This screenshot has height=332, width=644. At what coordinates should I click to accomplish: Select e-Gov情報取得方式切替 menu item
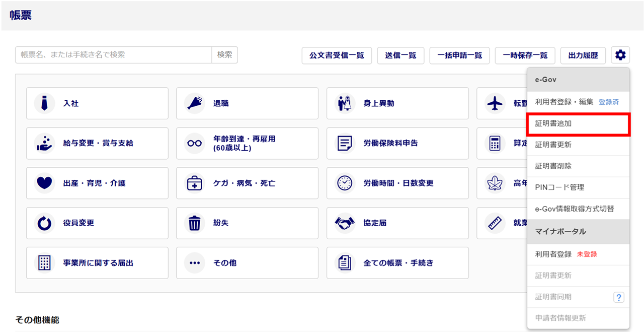[x=578, y=209]
